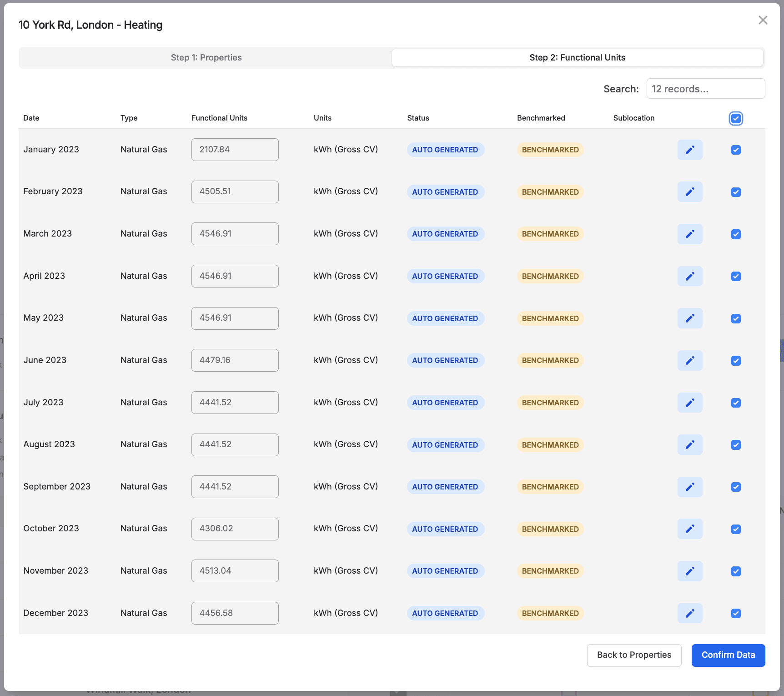Edit the December 2023 record
This screenshot has height=696, width=784.
pyautogui.click(x=689, y=613)
